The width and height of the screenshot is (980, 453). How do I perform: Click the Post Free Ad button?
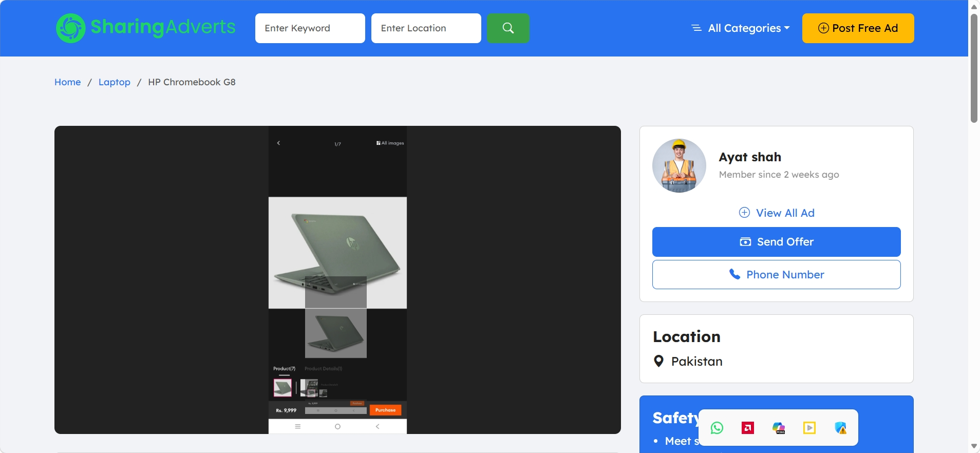(x=858, y=28)
